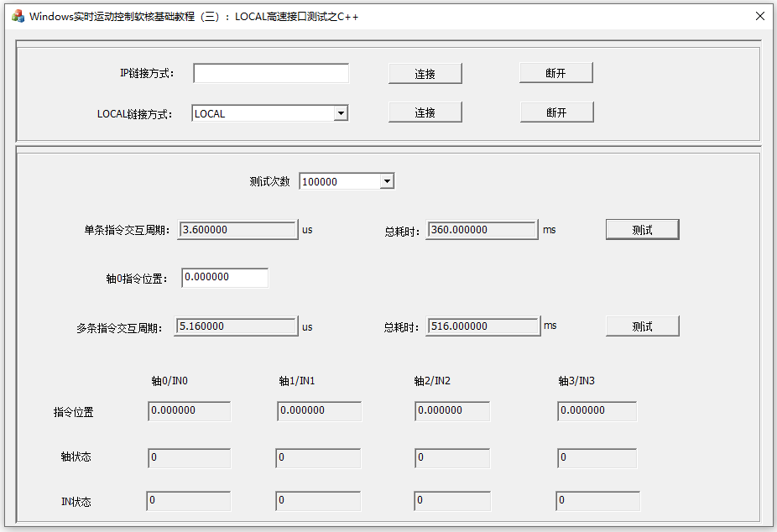This screenshot has height=532, width=777.
Task: Click 断开 button in the LOCAL row
Action: (556, 112)
